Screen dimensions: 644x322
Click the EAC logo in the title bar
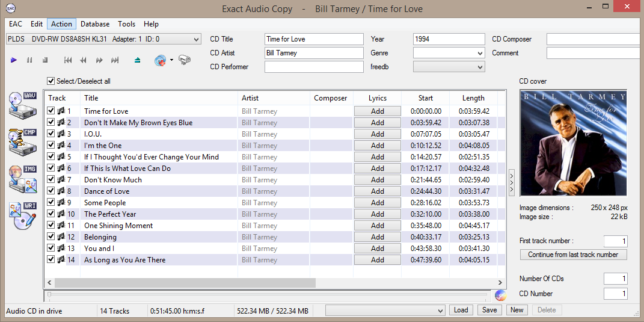coord(11,8)
